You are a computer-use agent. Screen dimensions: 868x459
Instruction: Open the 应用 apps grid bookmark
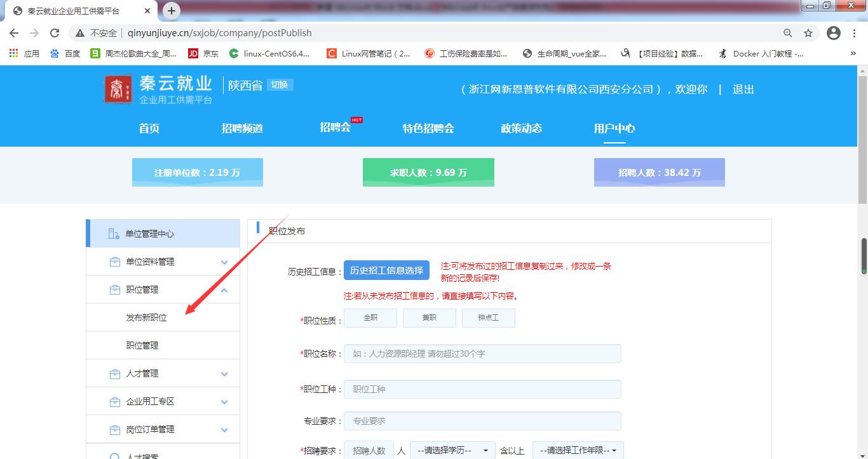click(x=24, y=54)
